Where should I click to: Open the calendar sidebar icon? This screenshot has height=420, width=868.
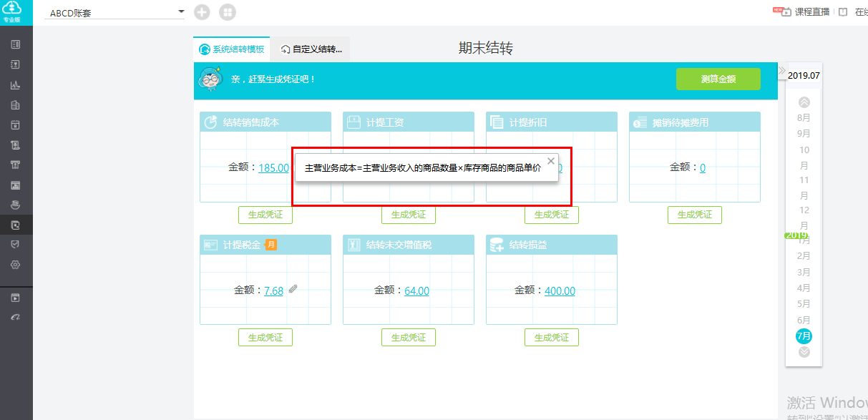[16, 124]
